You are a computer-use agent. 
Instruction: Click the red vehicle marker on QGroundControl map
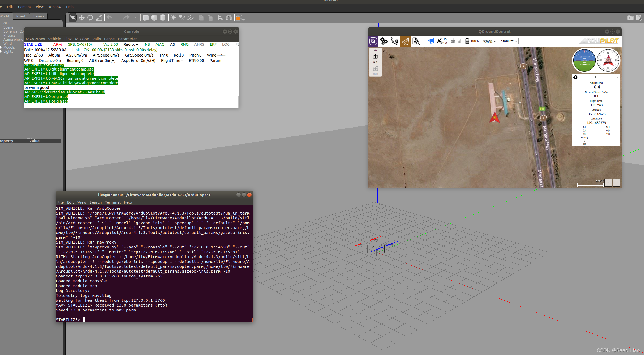[x=494, y=118]
